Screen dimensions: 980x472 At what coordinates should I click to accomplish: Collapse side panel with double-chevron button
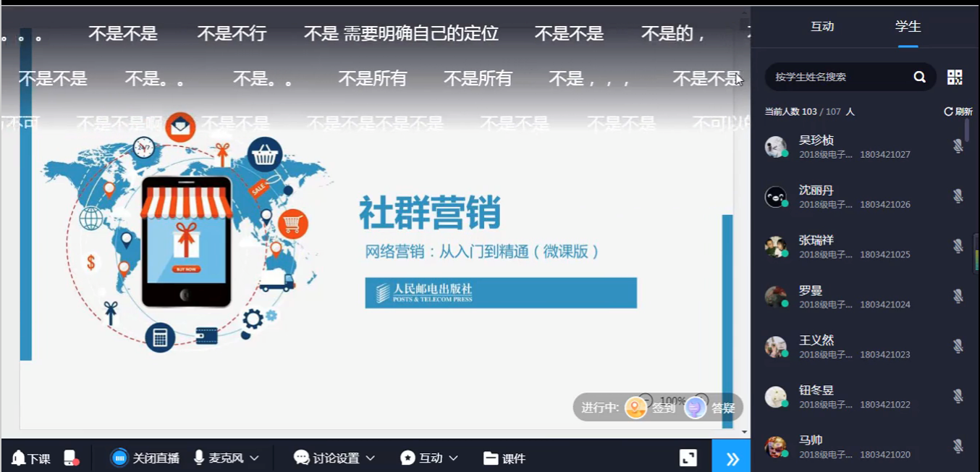pyautogui.click(x=732, y=458)
